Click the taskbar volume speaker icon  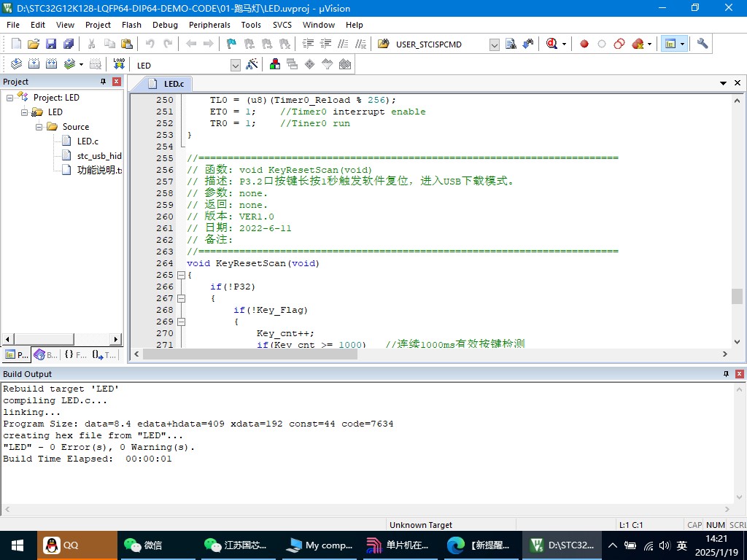(665, 545)
